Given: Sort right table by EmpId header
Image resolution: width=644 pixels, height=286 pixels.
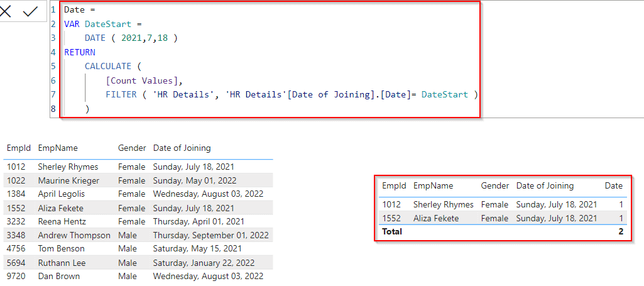Looking at the screenshot, I should [x=395, y=185].
